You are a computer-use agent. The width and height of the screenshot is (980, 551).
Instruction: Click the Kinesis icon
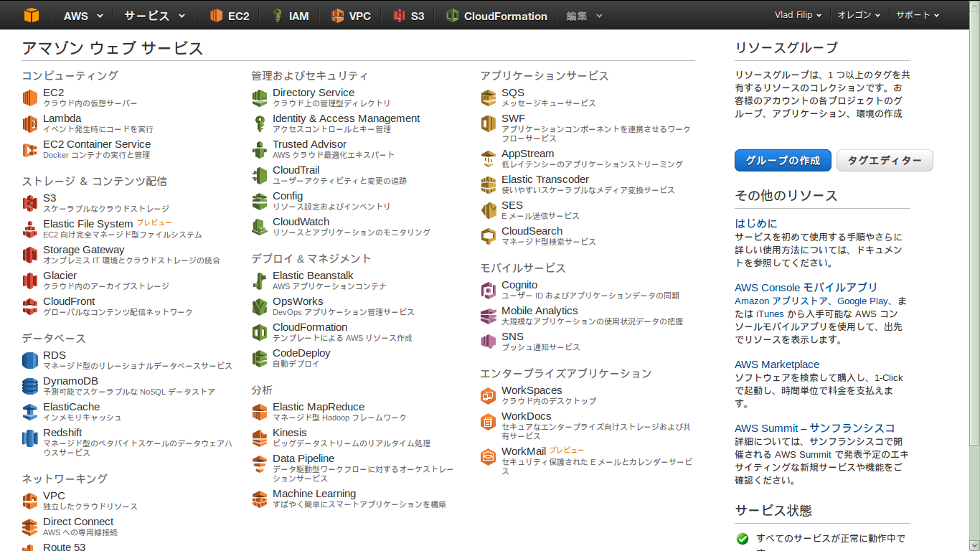[x=259, y=438]
